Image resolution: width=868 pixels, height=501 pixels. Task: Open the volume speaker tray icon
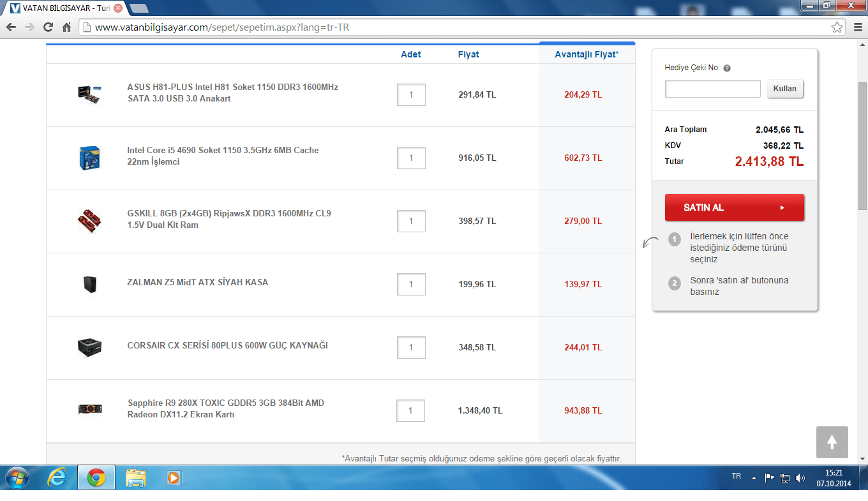click(801, 477)
